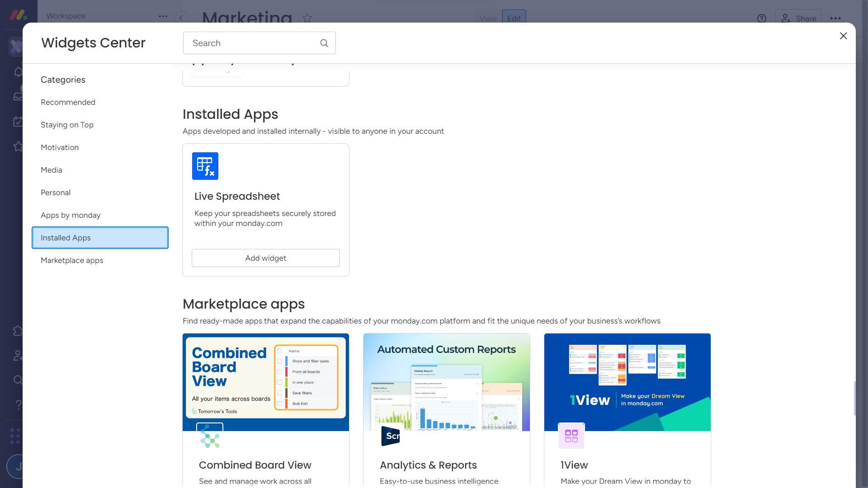The width and height of the screenshot is (868, 488).
Task: Star the Marketing board as favorite
Action: point(307,18)
